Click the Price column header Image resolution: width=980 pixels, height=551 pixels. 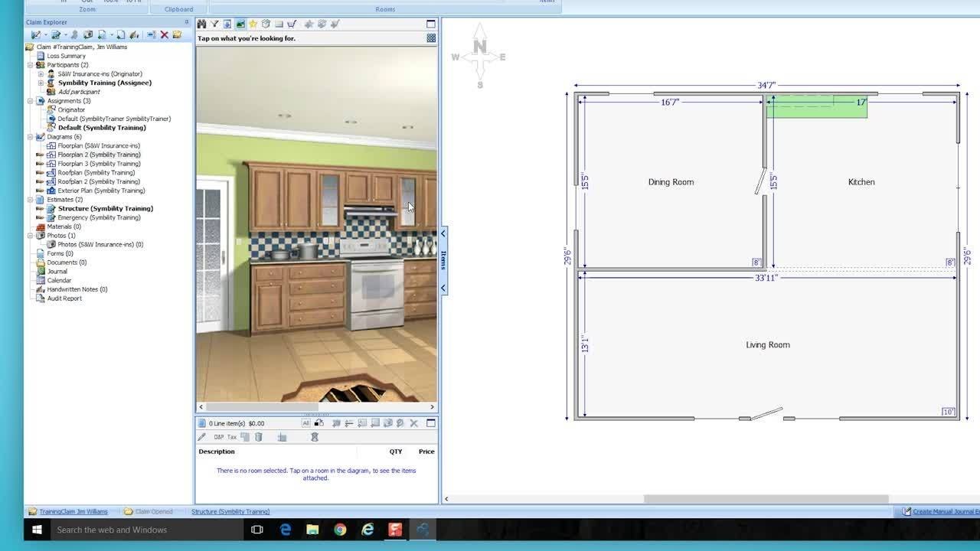pyautogui.click(x=426, y=452)
